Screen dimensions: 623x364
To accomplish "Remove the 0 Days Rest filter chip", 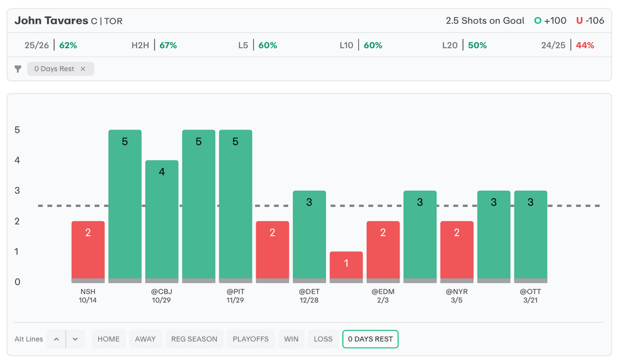I will pyautogui.click(x=83, y=69).
